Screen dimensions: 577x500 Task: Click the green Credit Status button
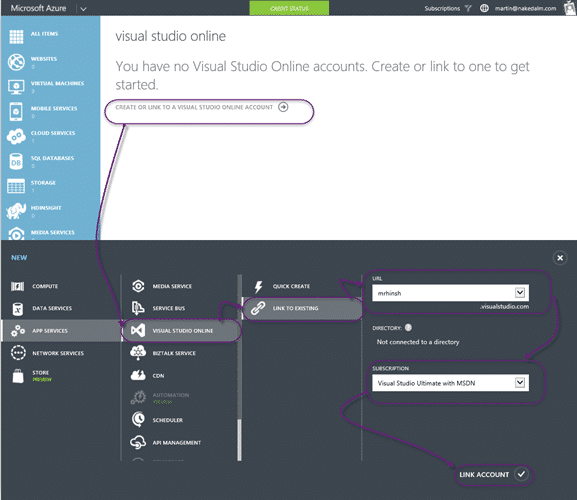pos(289,8)
